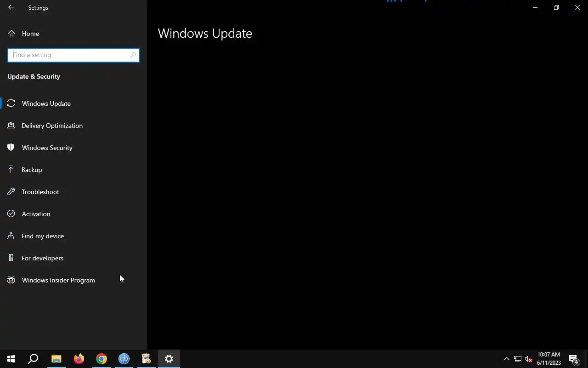Open taskbar search
Image resolution: width=588 pixels, height=368 pixels.
33,359
